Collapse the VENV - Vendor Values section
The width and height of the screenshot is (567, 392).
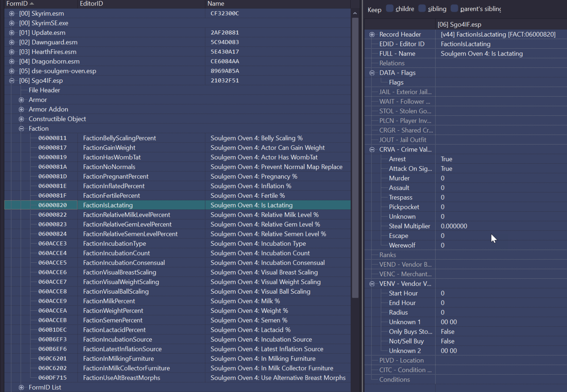point(372,284)
